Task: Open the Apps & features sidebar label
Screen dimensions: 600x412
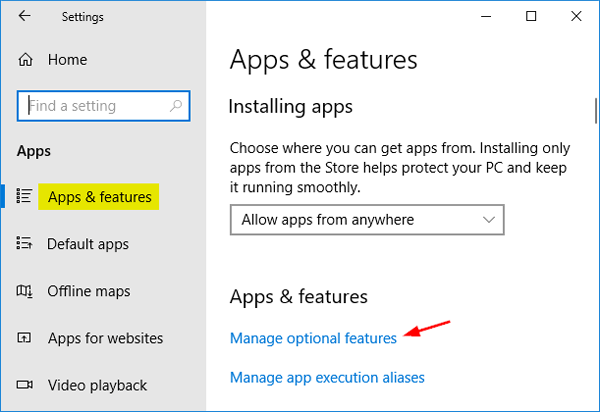Action: 100,197
